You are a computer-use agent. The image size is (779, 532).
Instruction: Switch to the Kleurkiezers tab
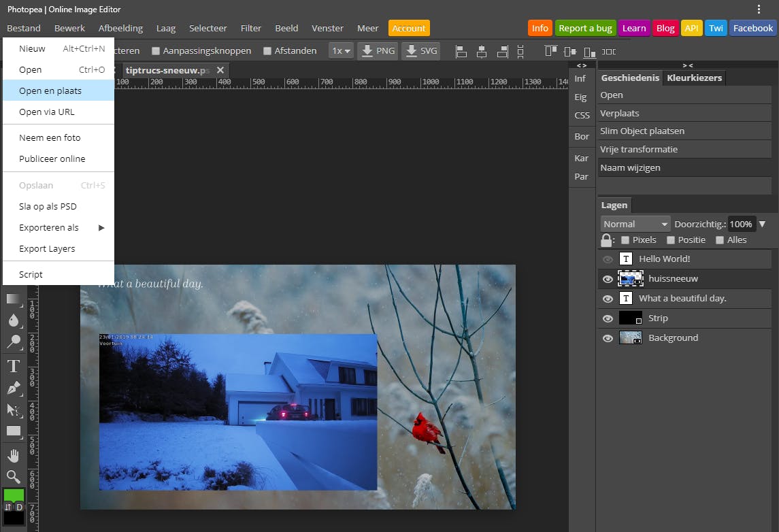(694, 78)
